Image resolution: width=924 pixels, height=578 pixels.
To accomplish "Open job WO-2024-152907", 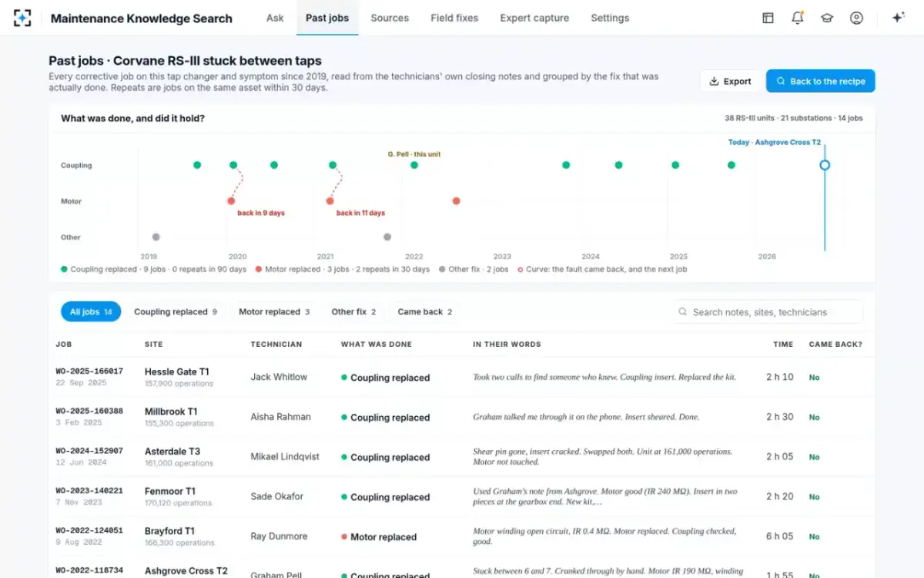I will point(89,451).
